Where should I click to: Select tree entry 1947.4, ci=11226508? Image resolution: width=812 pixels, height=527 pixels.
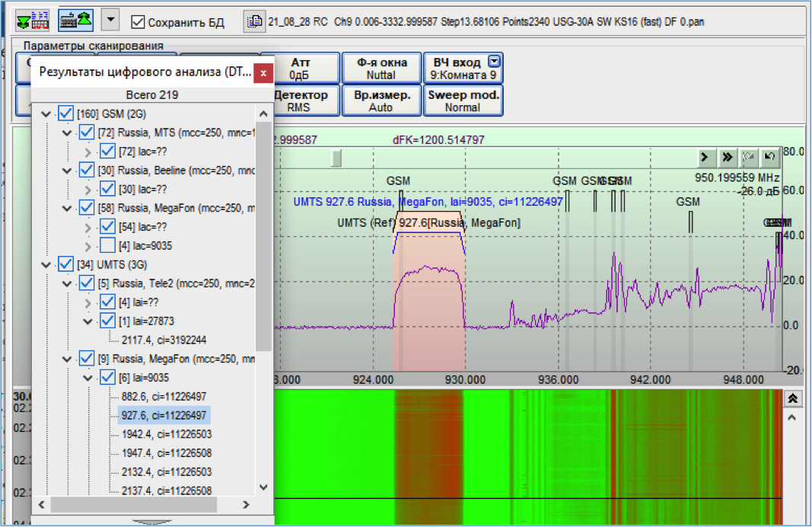point(166,453)
